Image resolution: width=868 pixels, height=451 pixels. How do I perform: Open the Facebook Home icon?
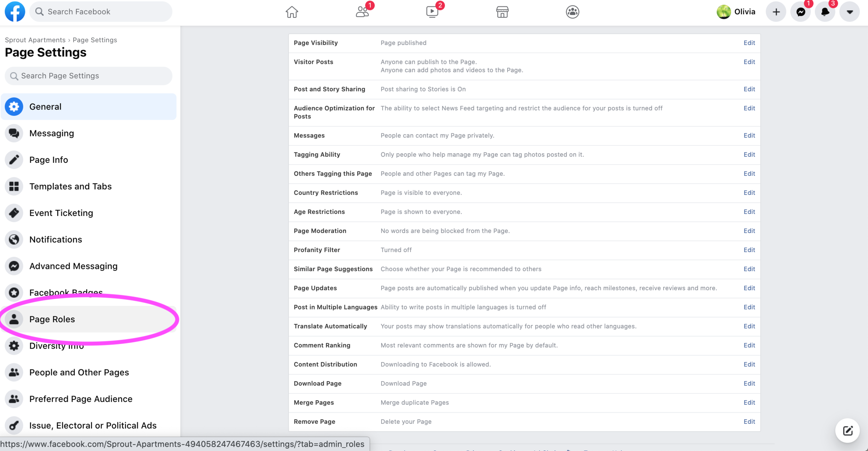tap(292, 12)
